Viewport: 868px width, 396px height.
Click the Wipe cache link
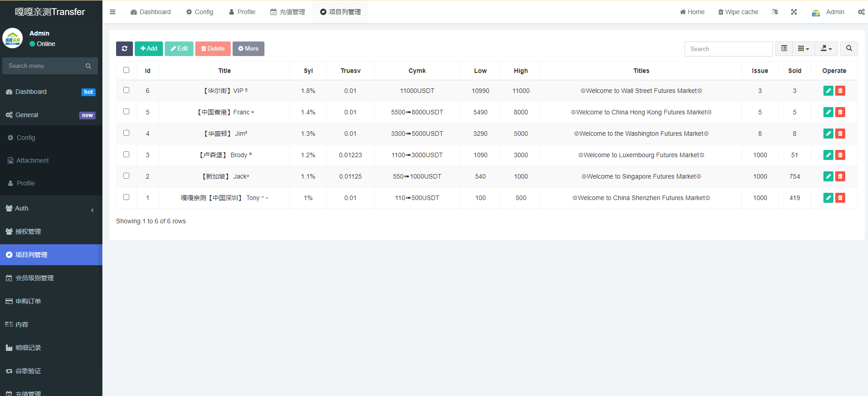[738, 12]
